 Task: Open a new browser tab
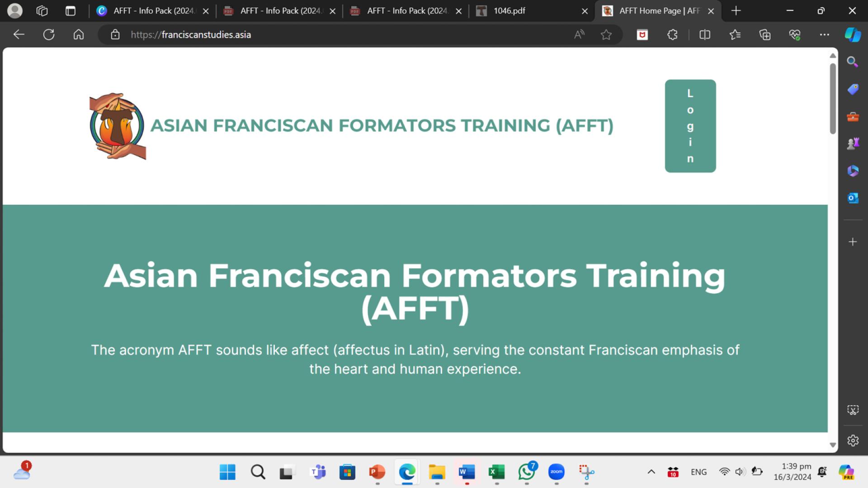coord(736,11)
